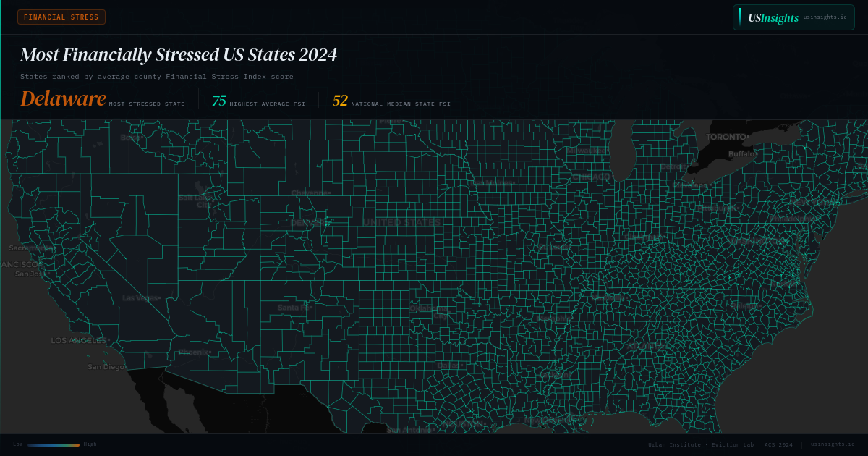Click the 'MOST STRESSED STATE' label
The width and height of the screenshot is (868, 456).
(x=147, y=104)
